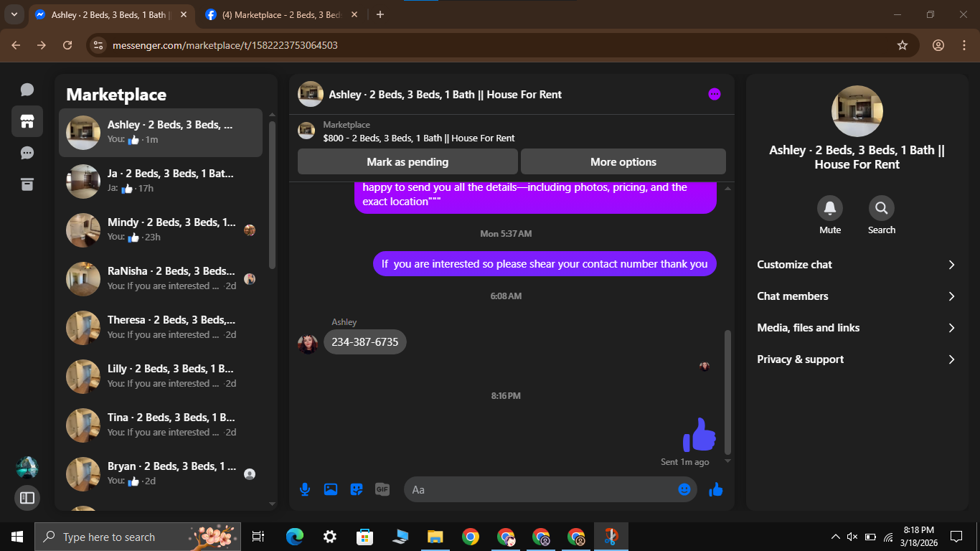
Task: Open Chrome three-dot menu
Action: [x=964, y=45]
